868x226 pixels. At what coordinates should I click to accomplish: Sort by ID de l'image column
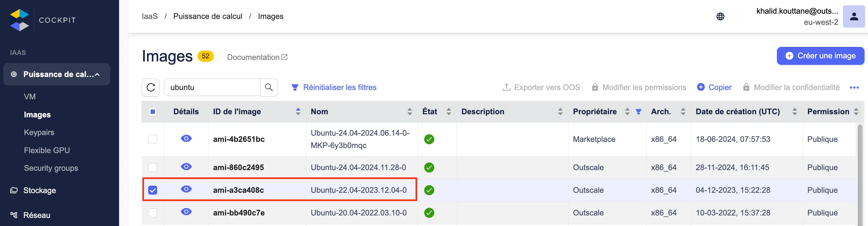pyautogui.click(x=298, y=112)
